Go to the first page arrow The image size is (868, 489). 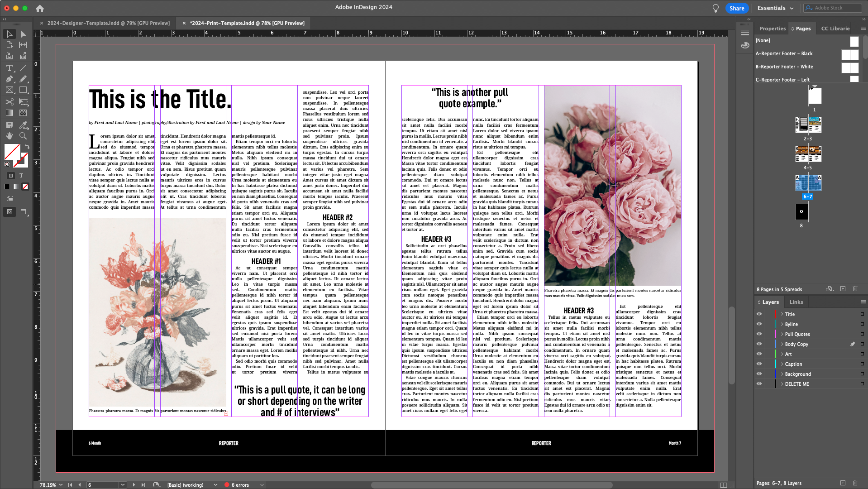[70, 485]
